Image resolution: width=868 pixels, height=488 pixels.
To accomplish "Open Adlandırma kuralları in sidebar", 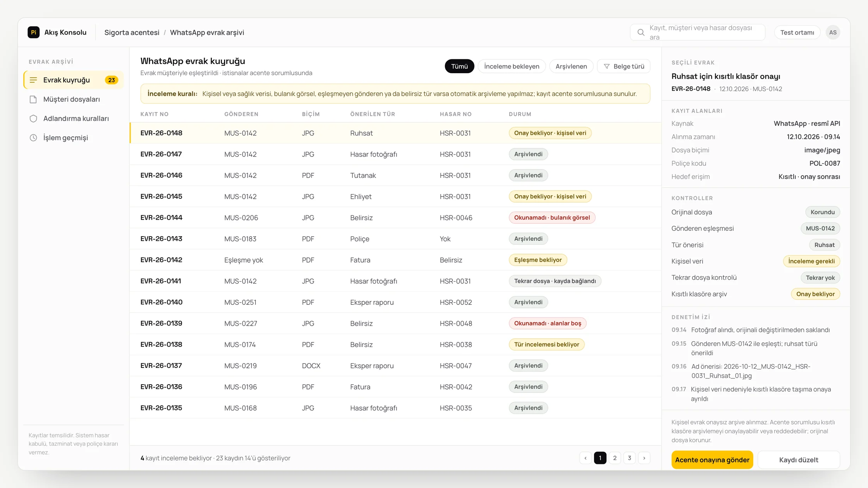I will tap(73, 119).
